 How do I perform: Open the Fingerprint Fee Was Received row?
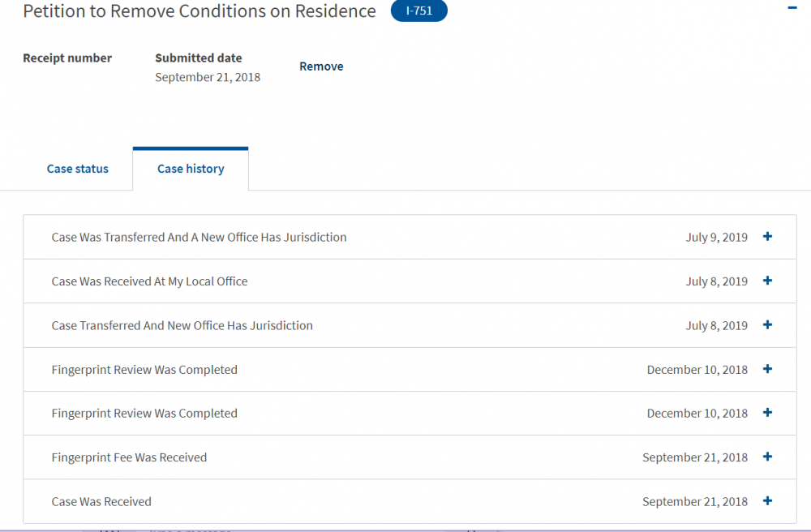(x=410, y=457)
